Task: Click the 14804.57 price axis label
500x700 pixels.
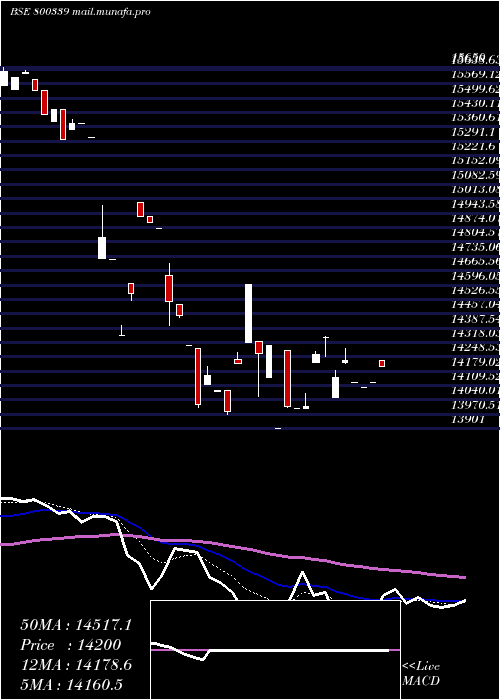Action: (x=475, y=232)
